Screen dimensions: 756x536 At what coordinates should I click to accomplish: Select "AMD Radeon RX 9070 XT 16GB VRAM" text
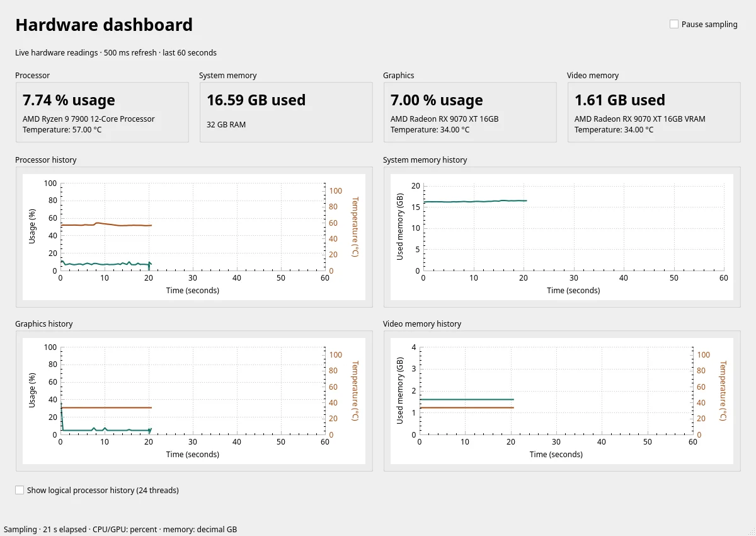[640, 119]
